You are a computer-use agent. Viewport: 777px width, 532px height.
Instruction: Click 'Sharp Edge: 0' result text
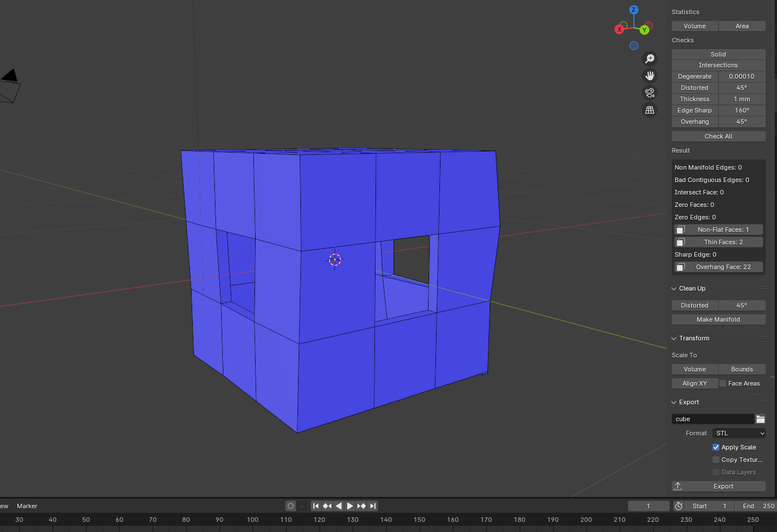tap(696, 254)
